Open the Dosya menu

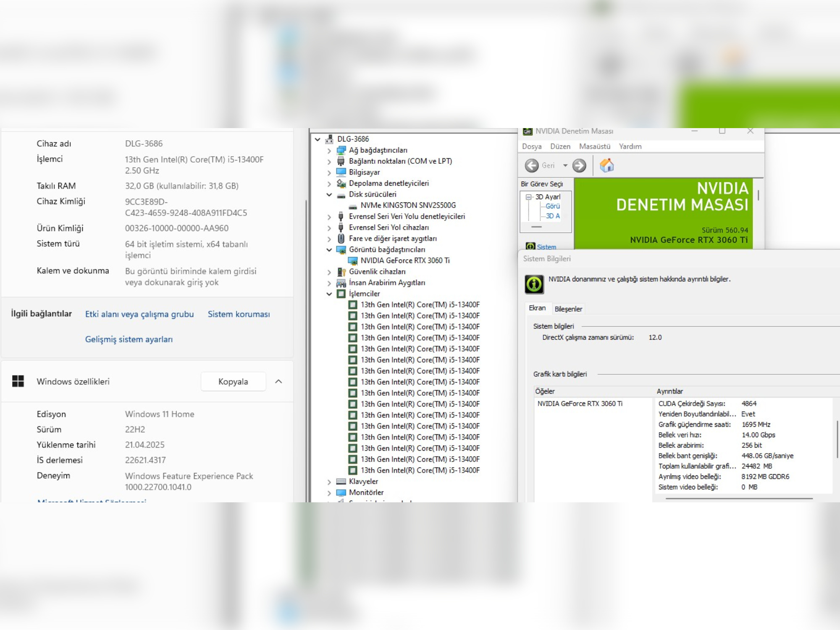tap(532, 147)
